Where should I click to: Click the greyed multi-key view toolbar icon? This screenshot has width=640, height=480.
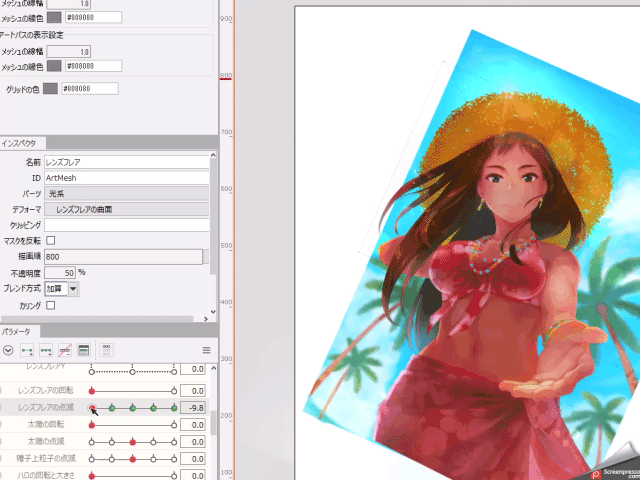coord(106,350)
